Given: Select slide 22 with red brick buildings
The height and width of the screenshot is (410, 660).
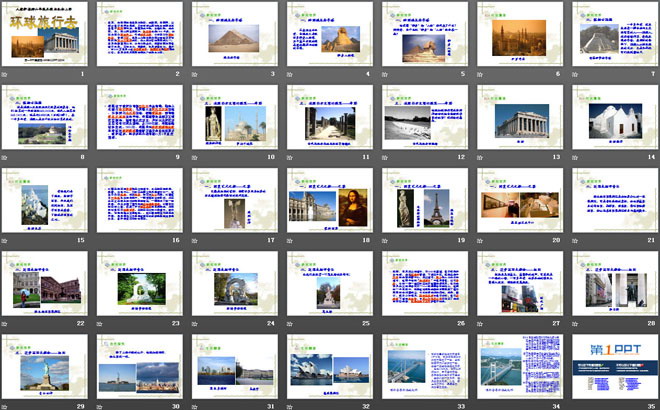Looking at the screenshot, I should [45, 283].
